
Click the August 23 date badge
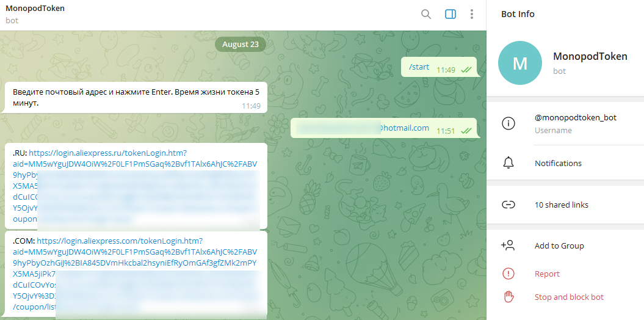[241, 45]
